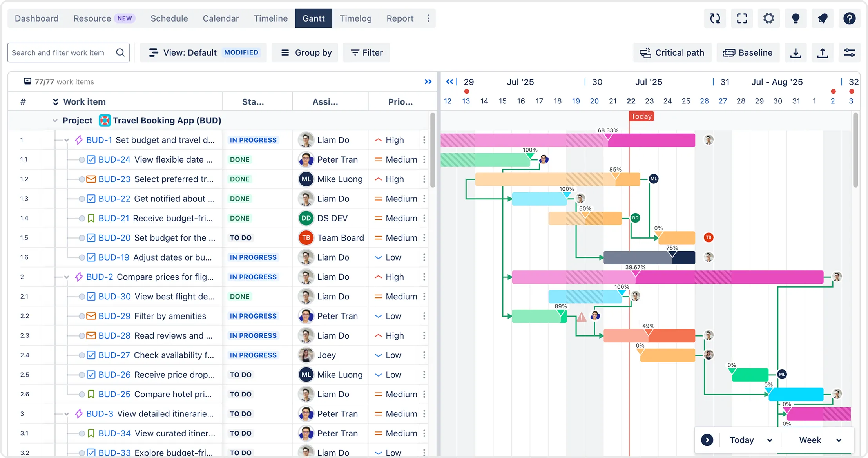
Task: Click the BUD-21 bookmark story icon
Action: [91, 218]
